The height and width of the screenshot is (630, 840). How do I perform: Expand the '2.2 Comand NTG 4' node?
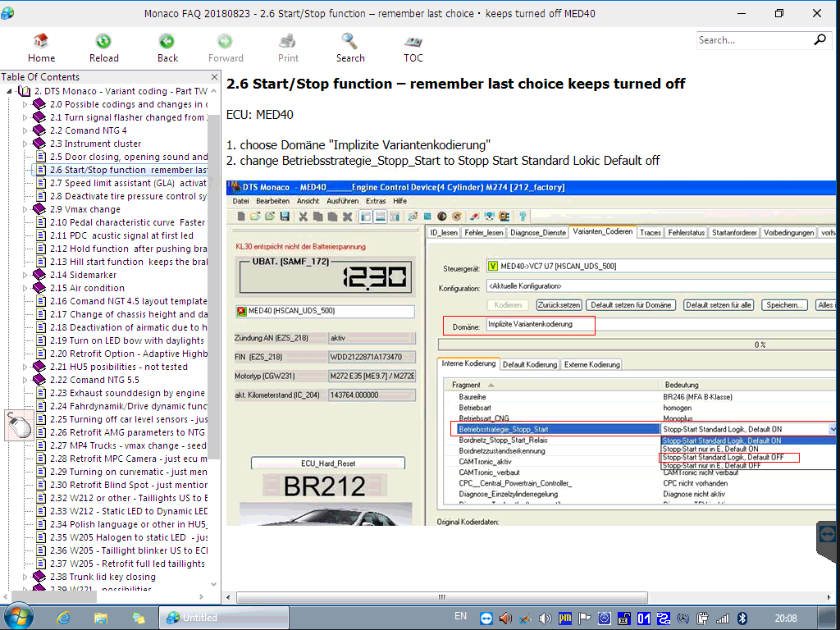[25, 130]
